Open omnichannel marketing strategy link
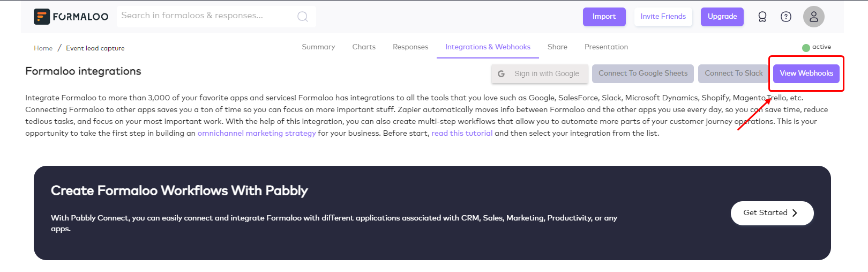Viewport: 868px width, 272px height. [257, 133]
